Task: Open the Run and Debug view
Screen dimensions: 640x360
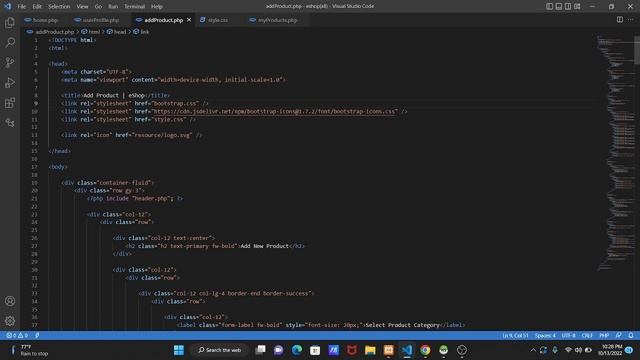Action: [10, 82]
